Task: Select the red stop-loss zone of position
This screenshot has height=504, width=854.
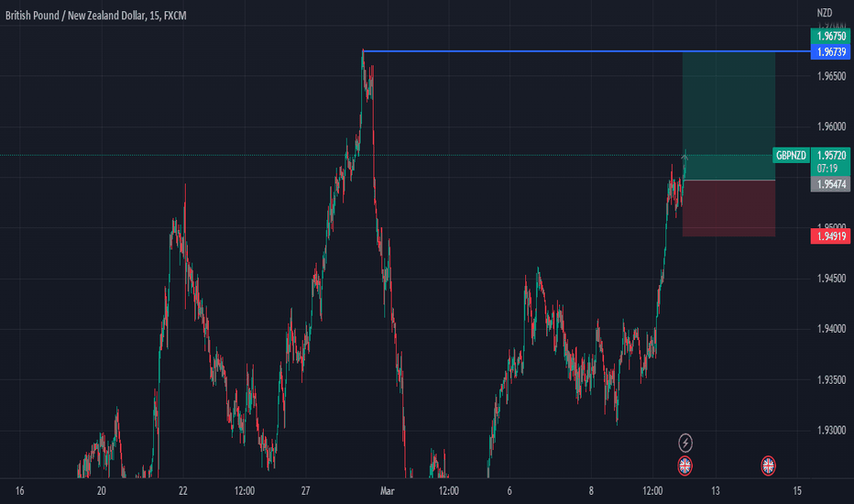Action: coord(728,208)
